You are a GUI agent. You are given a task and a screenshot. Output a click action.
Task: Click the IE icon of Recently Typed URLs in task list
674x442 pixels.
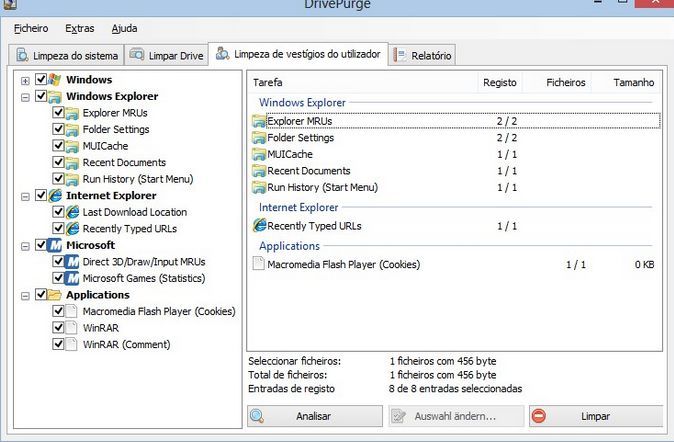tap(259, 226)
